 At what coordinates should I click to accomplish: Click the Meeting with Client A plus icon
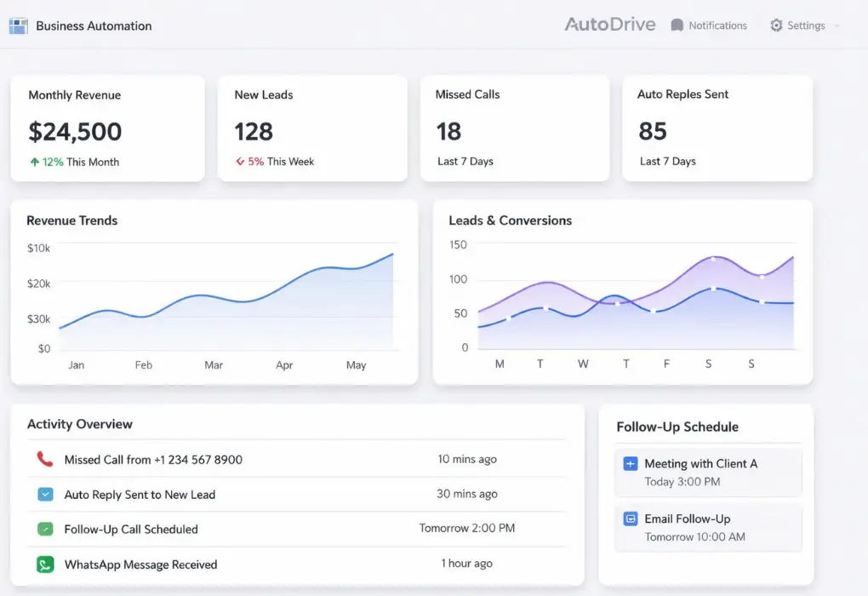click(x=631, y=464)
